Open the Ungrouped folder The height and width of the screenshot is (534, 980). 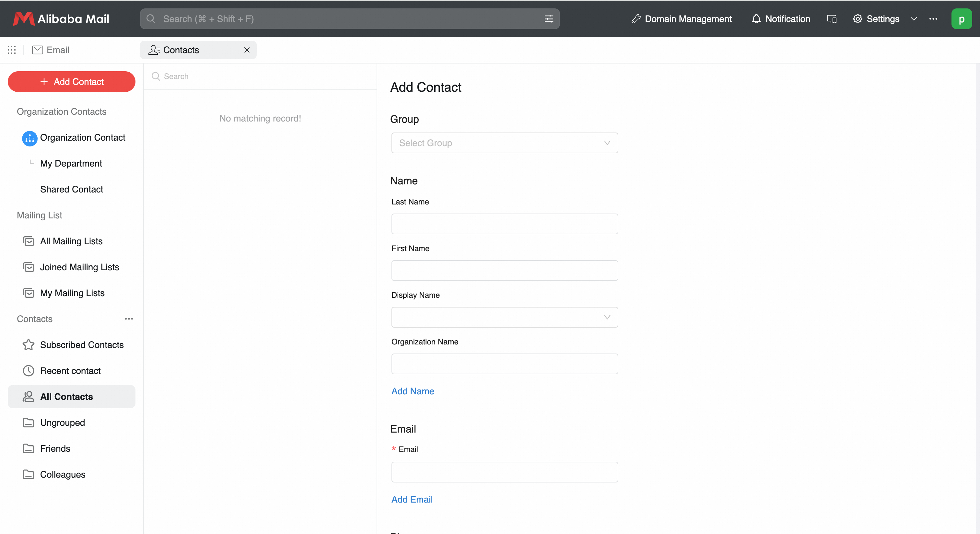tap(54, 422)
